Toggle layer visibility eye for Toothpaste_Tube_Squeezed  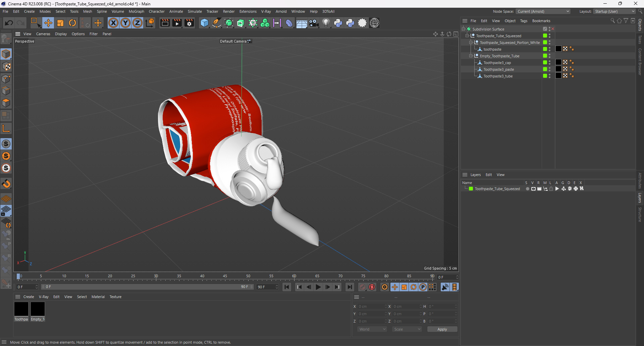click(533, 189)
